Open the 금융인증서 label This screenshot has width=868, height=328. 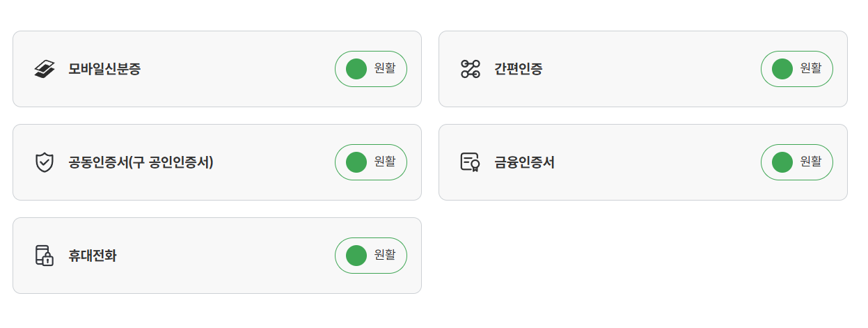(524, 162)
